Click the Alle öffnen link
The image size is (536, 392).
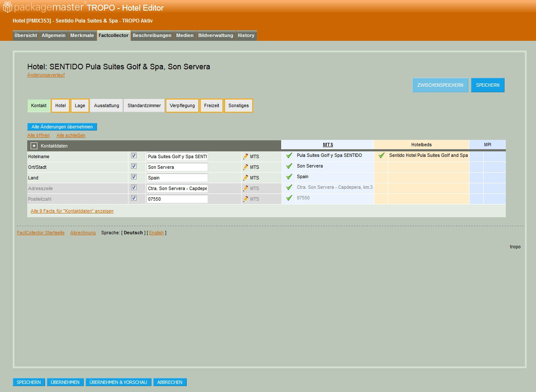pyautogui.click(x=38, y=135)
